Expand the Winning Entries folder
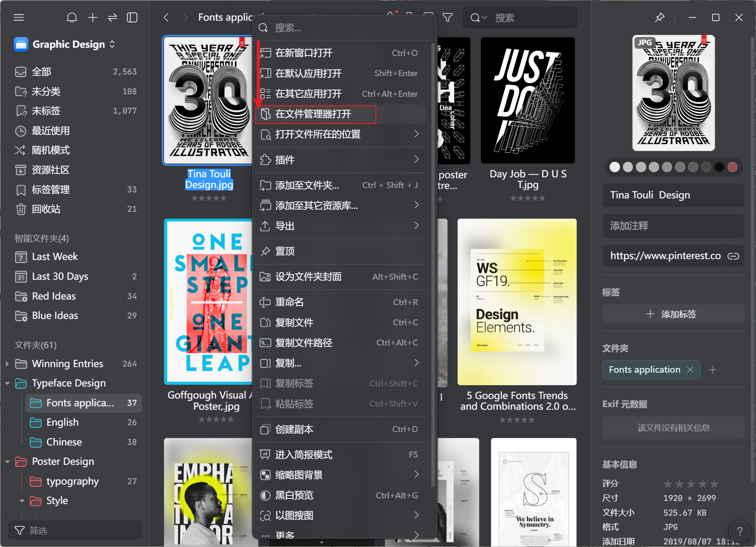The width and height of the screenshot is (756, 547). click(7, 364)
